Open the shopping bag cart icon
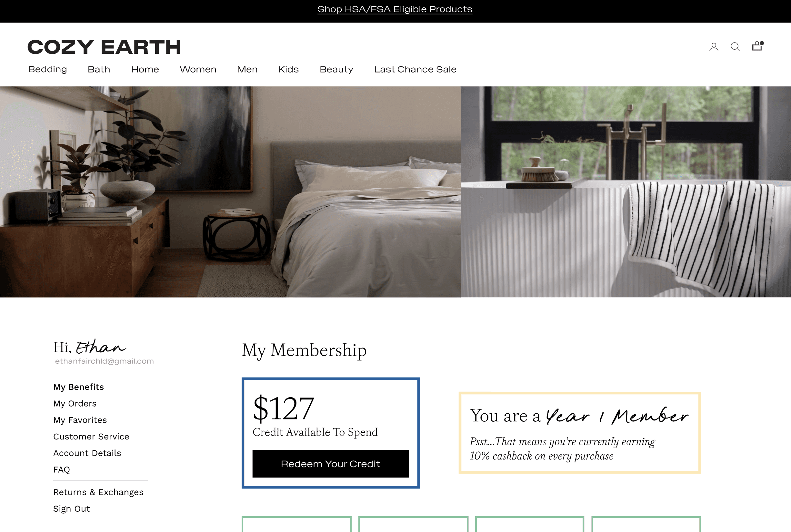Viewport: 791px width, 532px height. [x=757, y=46]
